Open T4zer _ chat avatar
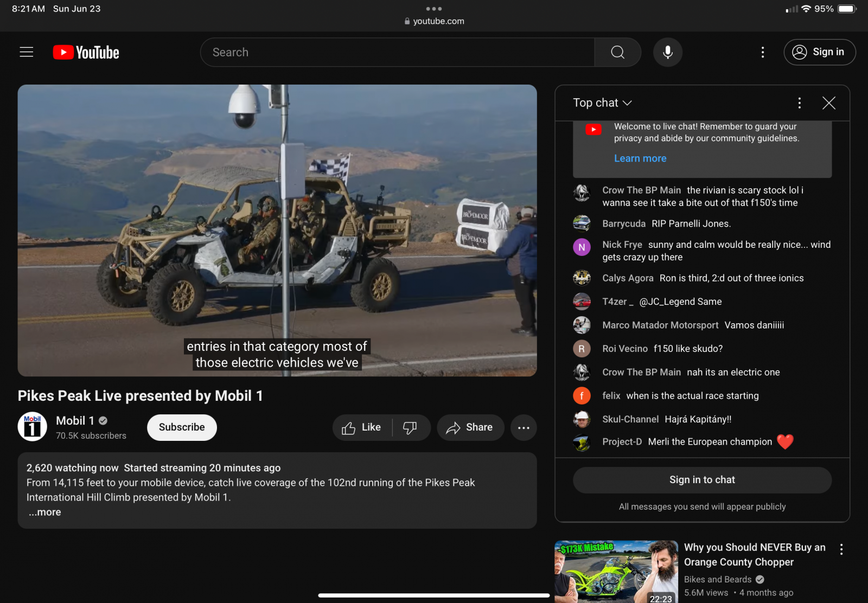This screenshot has height=603, width=868. tap(582, 301)
